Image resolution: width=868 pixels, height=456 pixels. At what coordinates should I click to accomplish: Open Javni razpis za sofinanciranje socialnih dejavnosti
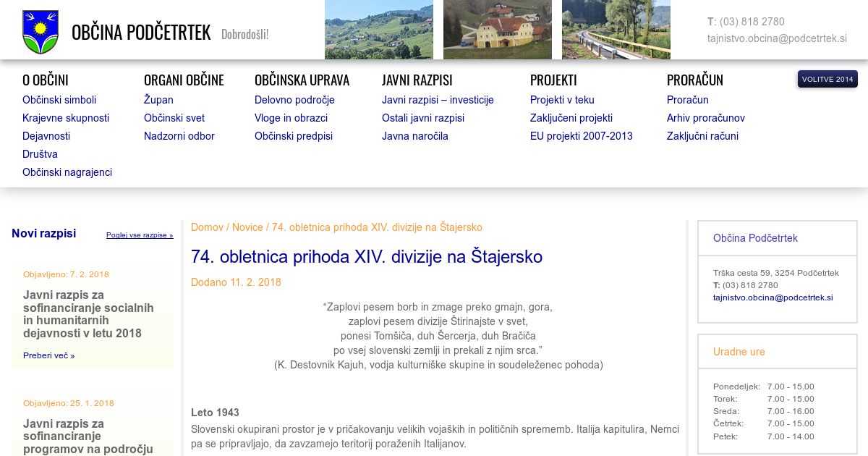[x=88, y=314]
